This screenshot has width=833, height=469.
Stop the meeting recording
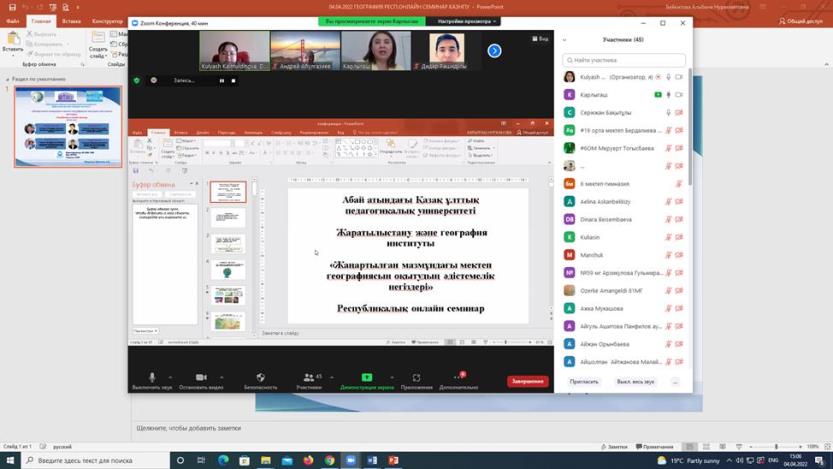[x=233, y=80]
